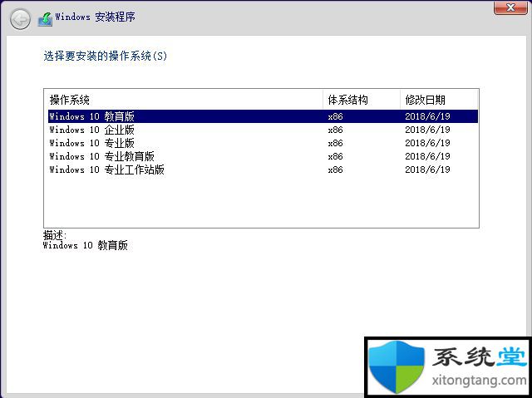Select Windows 10 专业版 row
532x398 pixels.
[x=263, y=143]
